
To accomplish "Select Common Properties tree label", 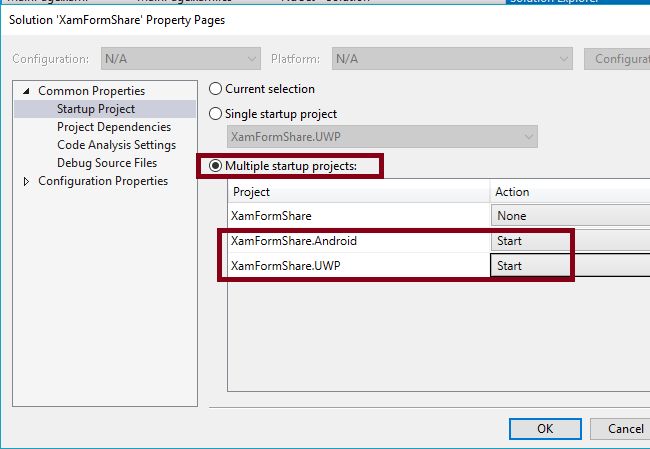I will click(x=92, y=91).
